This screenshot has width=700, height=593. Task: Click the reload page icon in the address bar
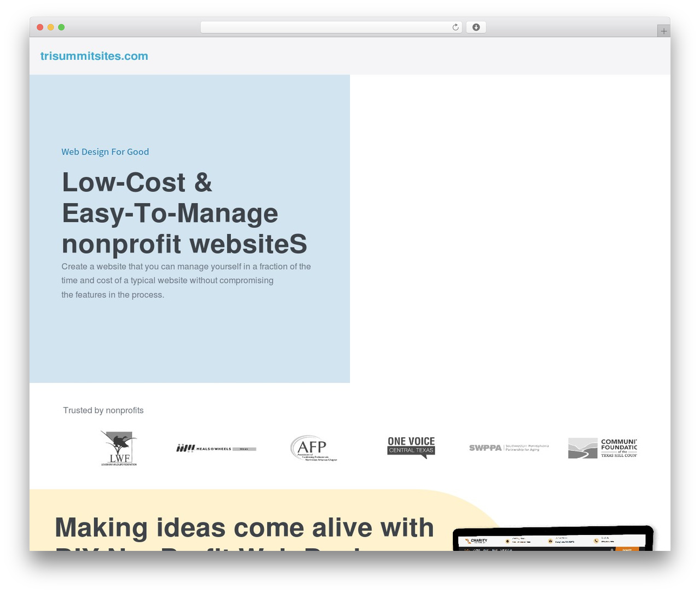pyautogui.click(x=456, y=27)
